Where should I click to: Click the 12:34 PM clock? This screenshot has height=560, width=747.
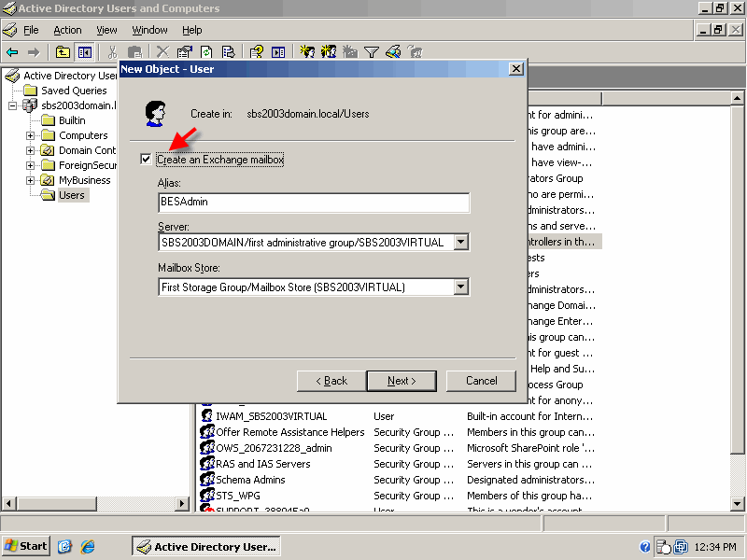pos(715,547)
